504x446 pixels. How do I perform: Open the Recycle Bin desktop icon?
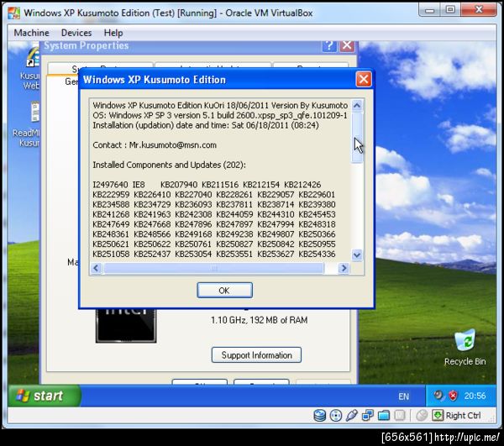(465, 348)
